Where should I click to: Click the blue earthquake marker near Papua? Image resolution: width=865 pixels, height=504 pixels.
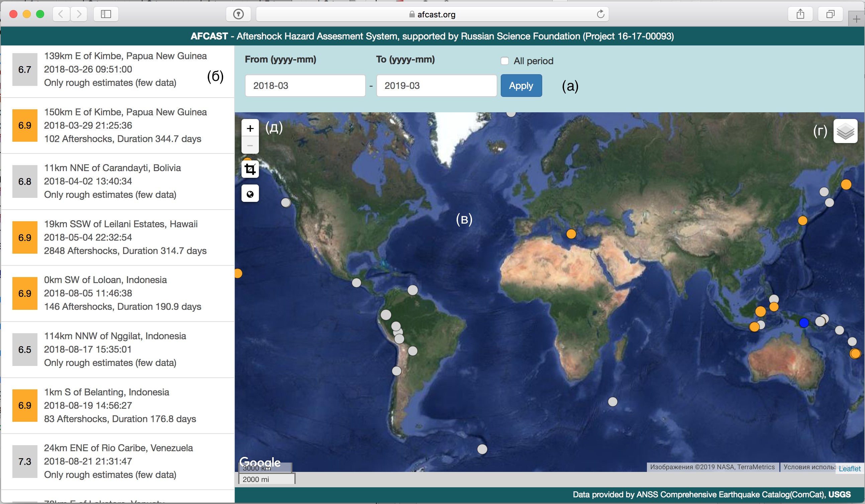click(804, 323)
